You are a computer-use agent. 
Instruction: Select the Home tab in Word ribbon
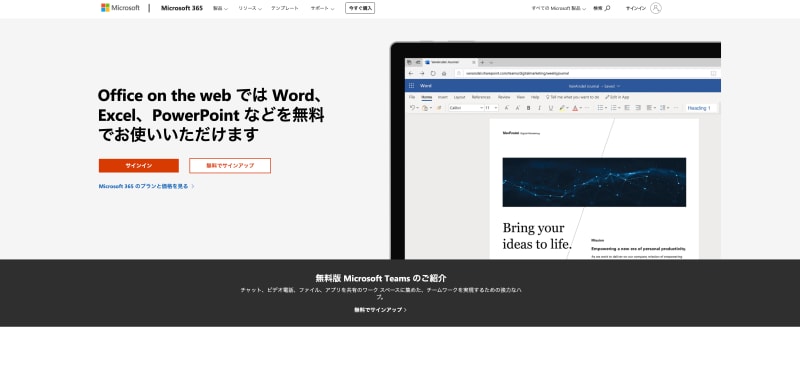pos(427,97)
